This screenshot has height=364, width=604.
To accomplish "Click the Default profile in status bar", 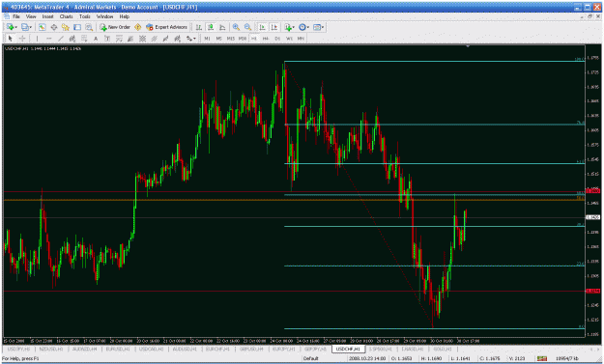I will (310, 358).
